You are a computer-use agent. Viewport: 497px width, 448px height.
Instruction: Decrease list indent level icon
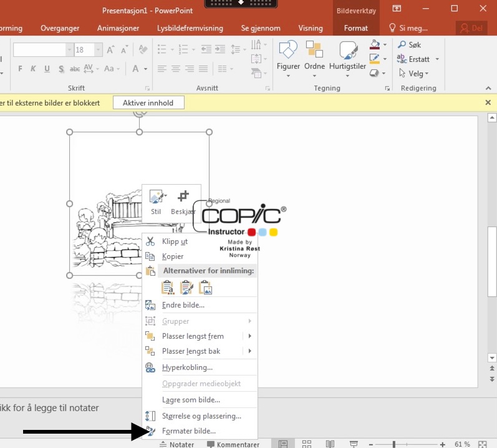click(x=206, y=49)
